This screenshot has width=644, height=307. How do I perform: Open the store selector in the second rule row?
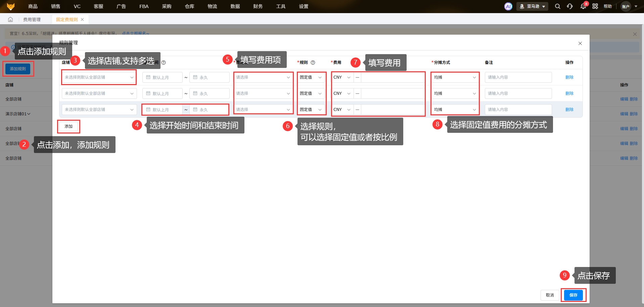point(99,93)
